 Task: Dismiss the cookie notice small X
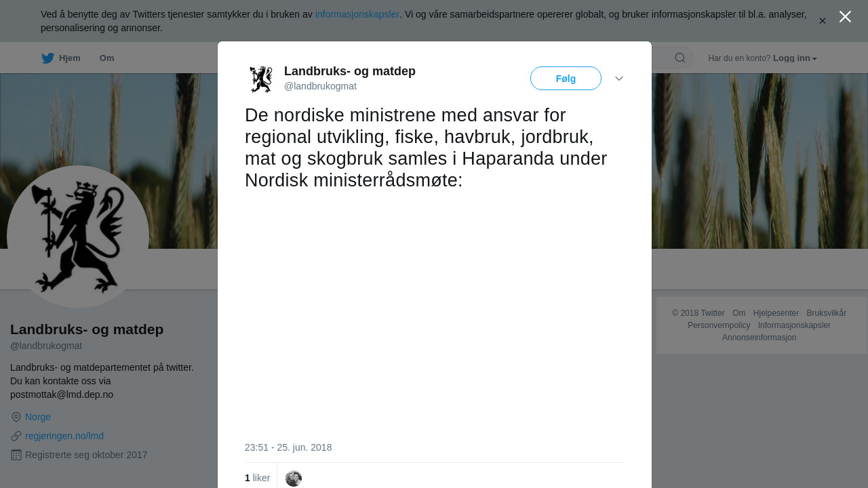823,21
